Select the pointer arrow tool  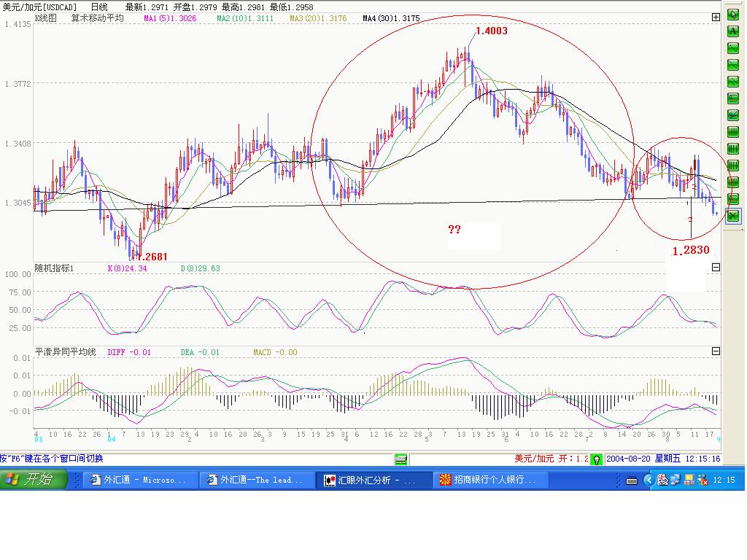732,15
